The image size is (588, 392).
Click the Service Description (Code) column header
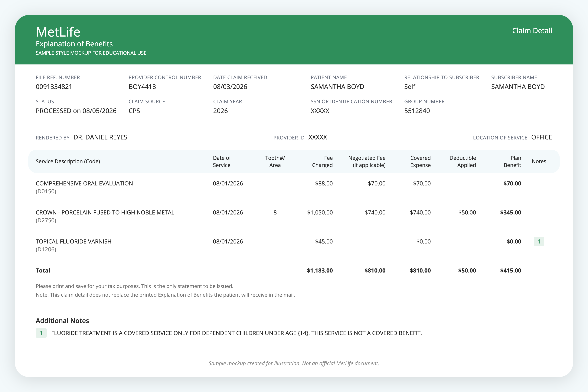pos(68,161)
